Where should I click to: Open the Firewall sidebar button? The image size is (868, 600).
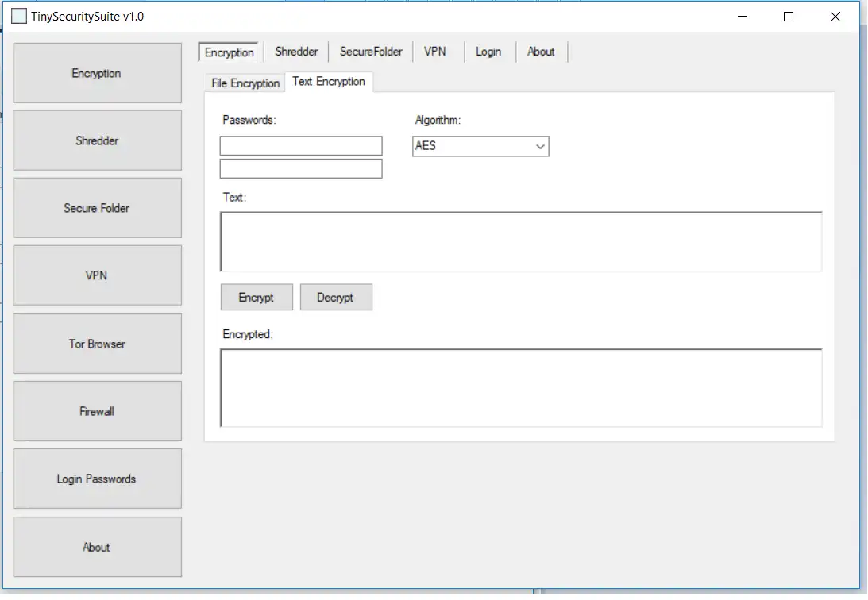[x=98, y=411]
